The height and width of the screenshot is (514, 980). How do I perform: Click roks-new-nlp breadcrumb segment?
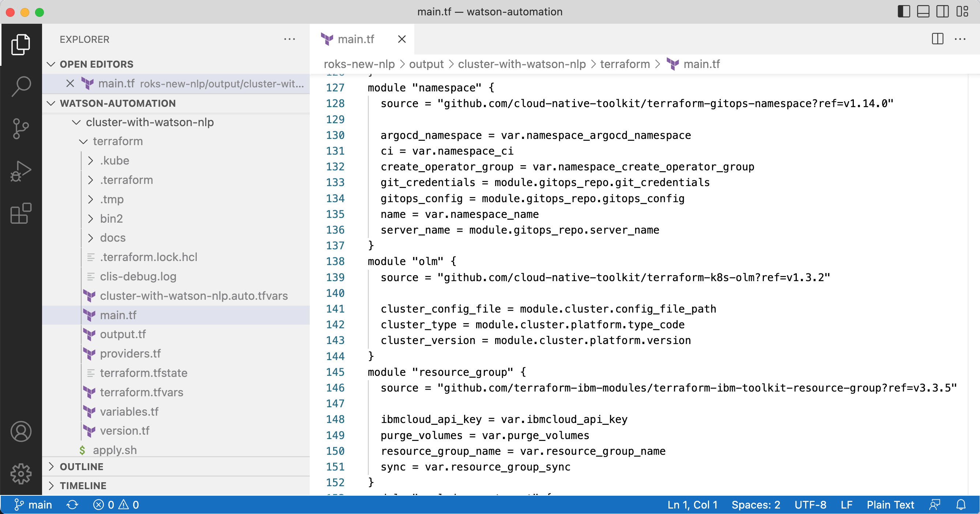(359, 64)
